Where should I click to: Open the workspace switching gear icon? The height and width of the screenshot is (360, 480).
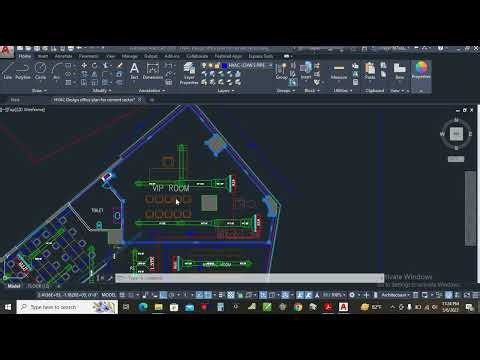pyautogui.click(x=352, y=295)
